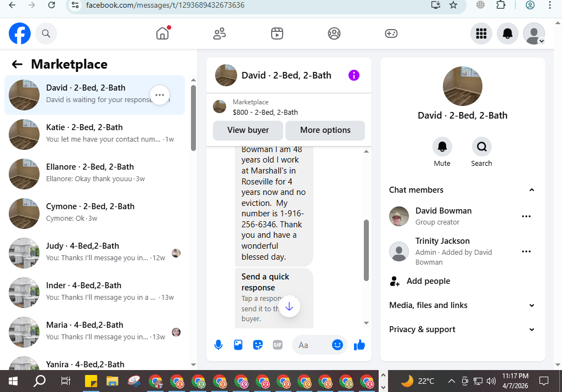Send a thumbs-up like
The height and width of the screenshot is (392, 562).
pos(359,345)
